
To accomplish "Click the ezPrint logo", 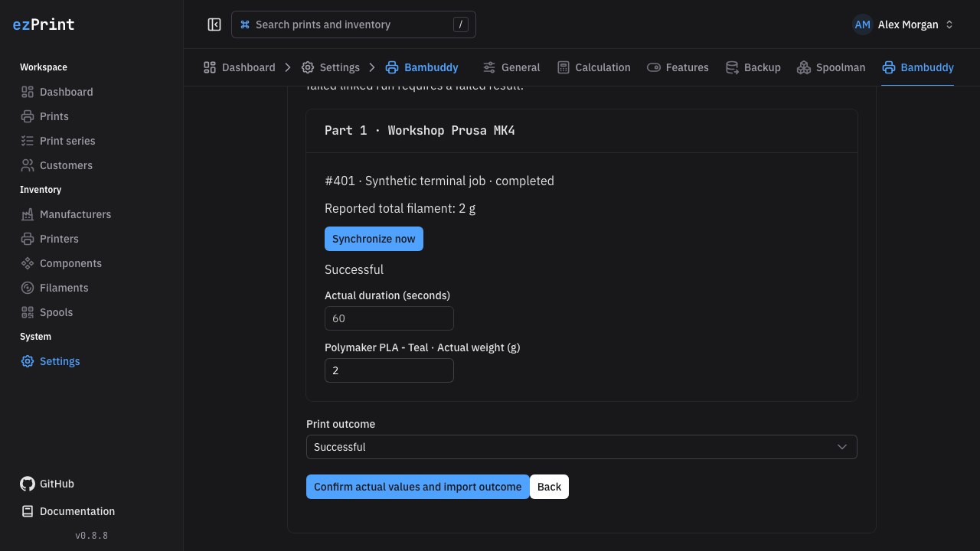I will pyautogui.click(x=44, y=24).
